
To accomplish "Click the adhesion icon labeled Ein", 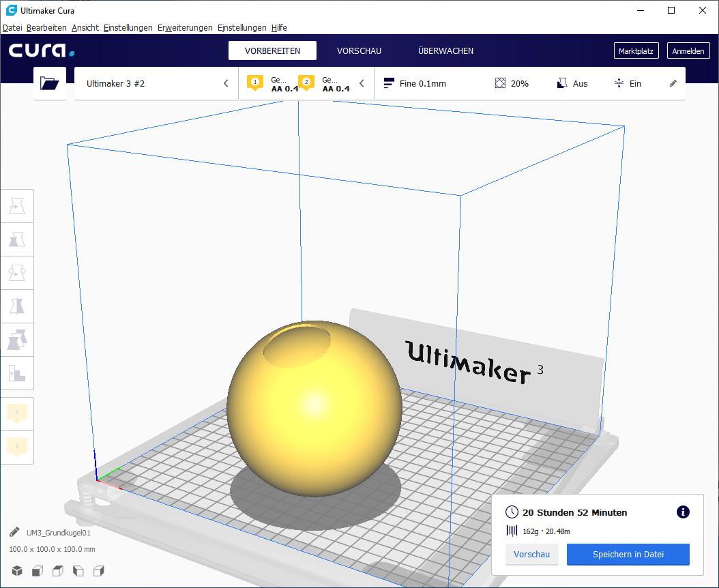I will 619,83.
